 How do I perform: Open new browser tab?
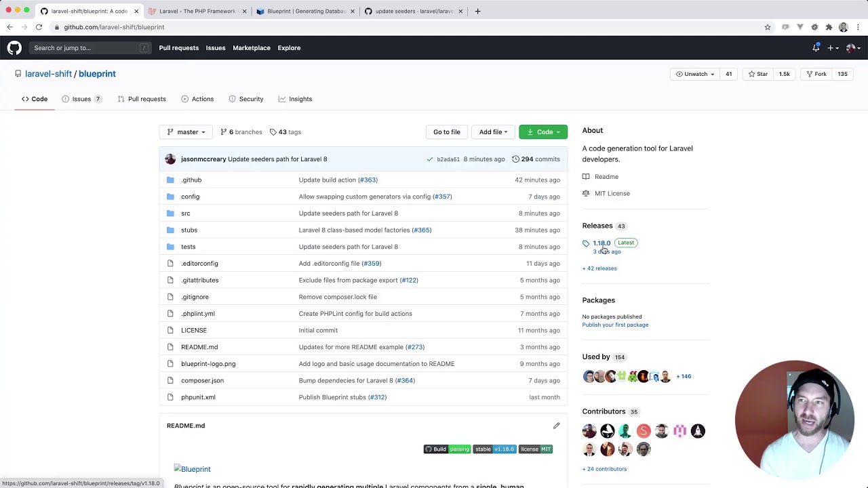coord(477,11)
